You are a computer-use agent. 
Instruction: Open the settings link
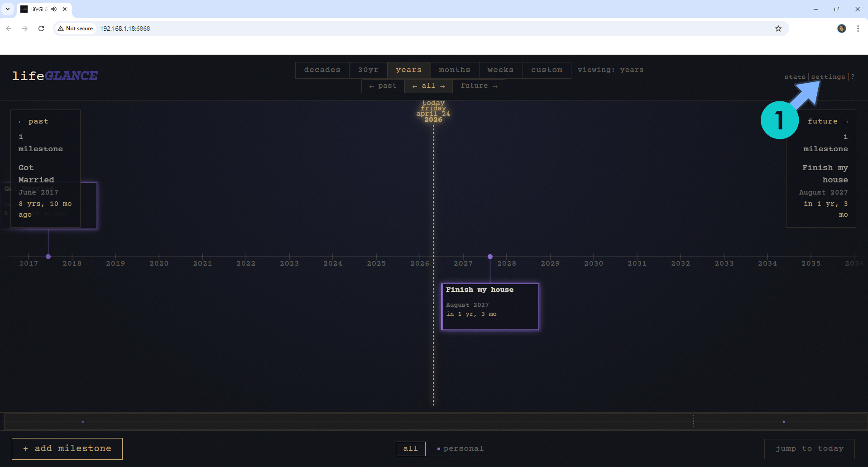(828, 77)
